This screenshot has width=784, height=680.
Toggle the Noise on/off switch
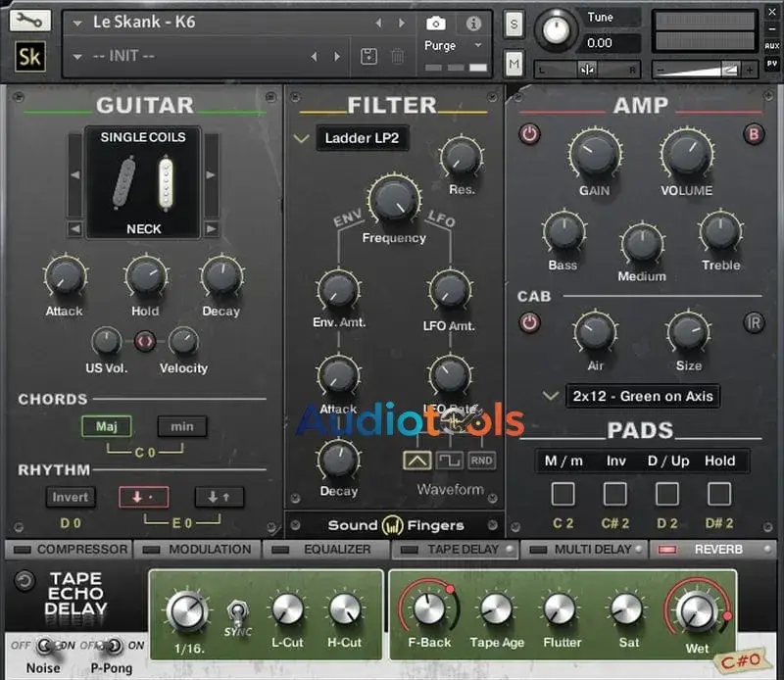click(x=43, y=647)
